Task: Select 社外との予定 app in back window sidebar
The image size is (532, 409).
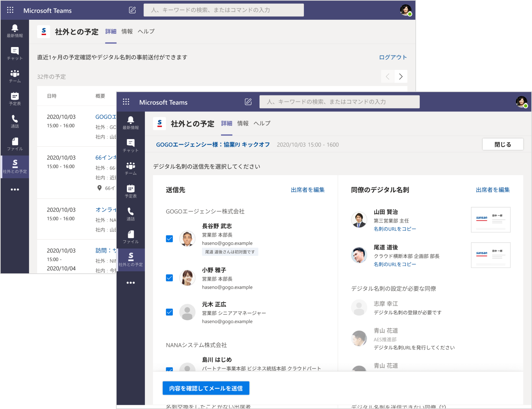Action: [15, 167]
